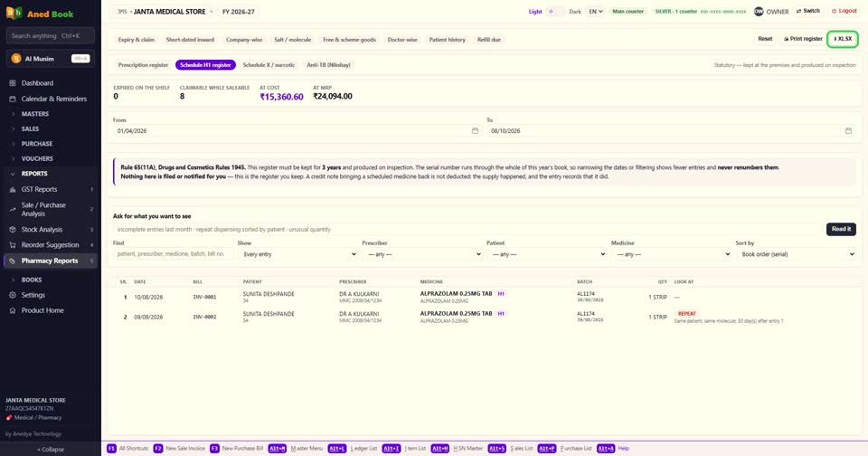Open the From date calendar icon
Screen dimensions: 868x456
tap(475, 131)
